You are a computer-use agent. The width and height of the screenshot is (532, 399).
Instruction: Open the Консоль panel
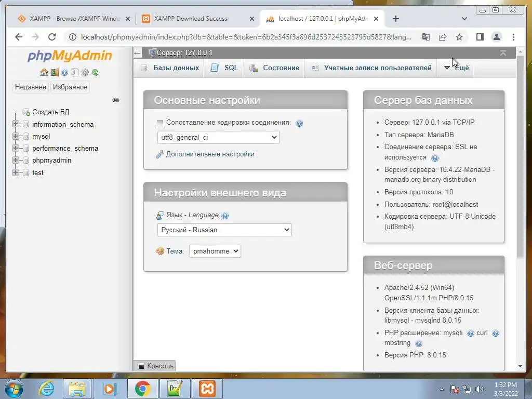click(156, 366)
